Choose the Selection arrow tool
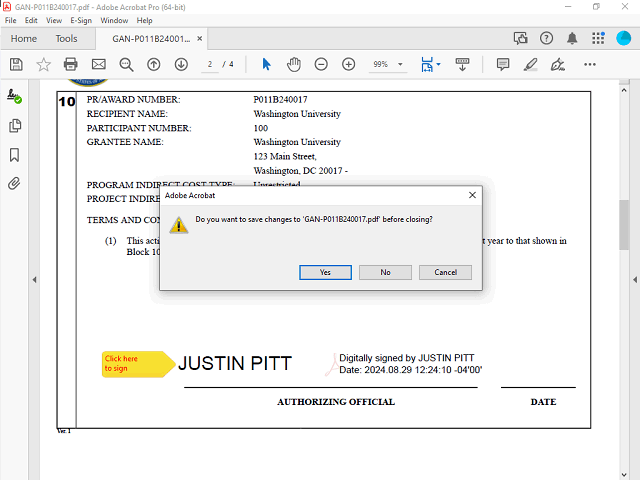This screenshot has width=640, height=480. click(266, 64)
